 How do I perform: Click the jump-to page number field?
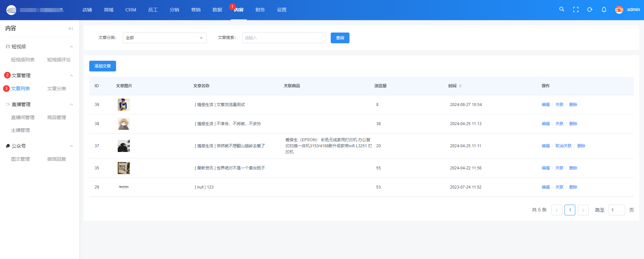(x=617, y=210)
